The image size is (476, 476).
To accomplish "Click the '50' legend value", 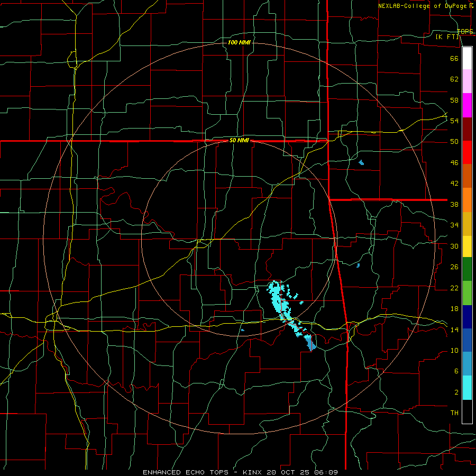I will pyautogui.click(x=454, y=142).
